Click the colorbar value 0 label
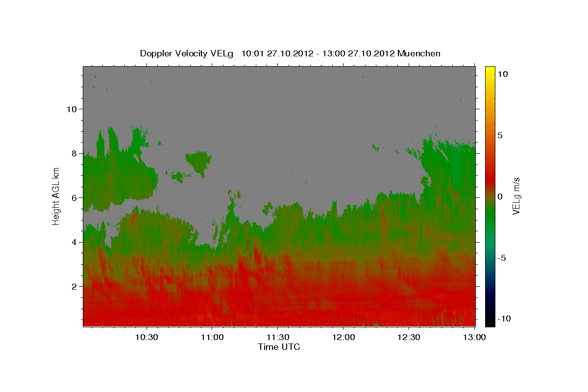This screenshot has height=392, width=588. 500,196
